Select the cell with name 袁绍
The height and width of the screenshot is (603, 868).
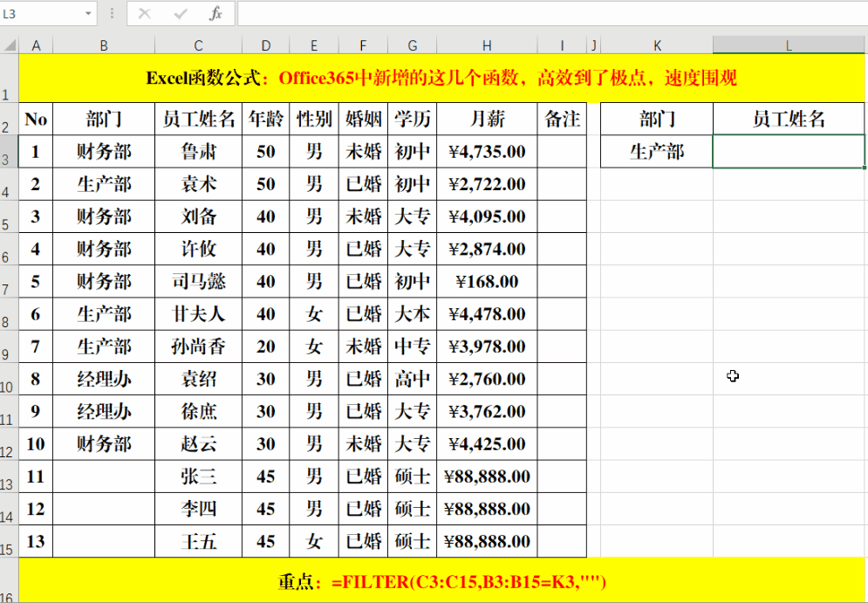click(x=198, y=379)
